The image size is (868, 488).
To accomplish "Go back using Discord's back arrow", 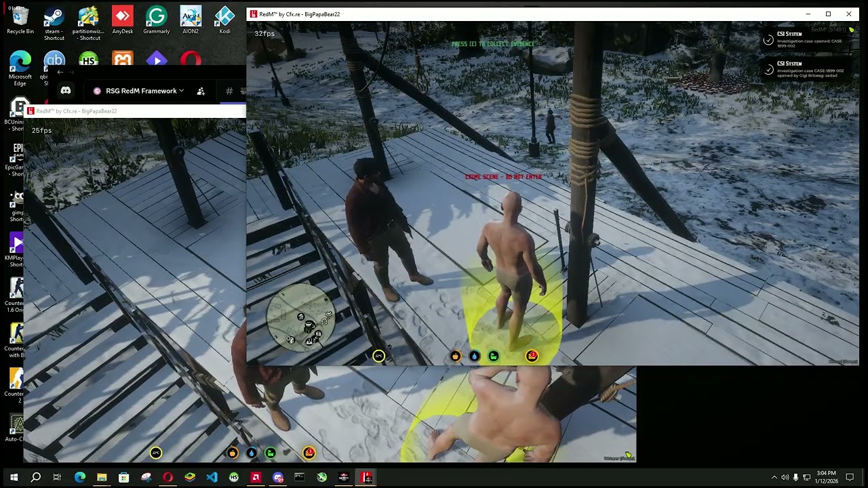I will click(x=60, y=72).
